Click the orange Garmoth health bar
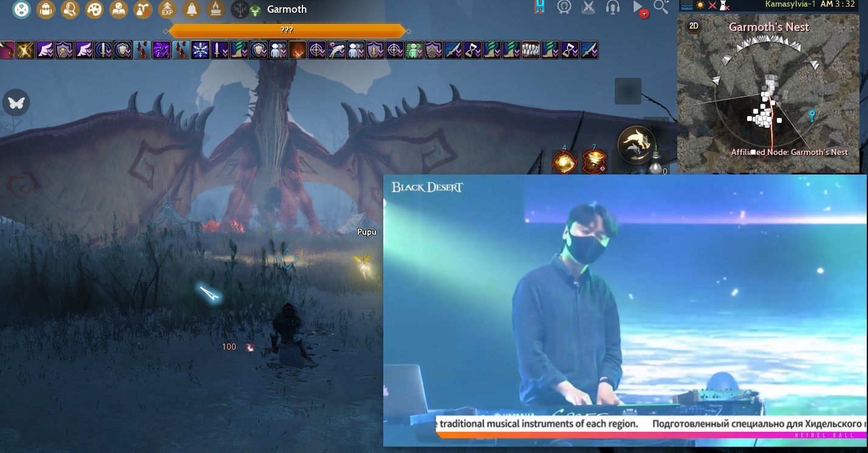The height and width of the screenshot is (453, 868). click(x=287, y=30)
